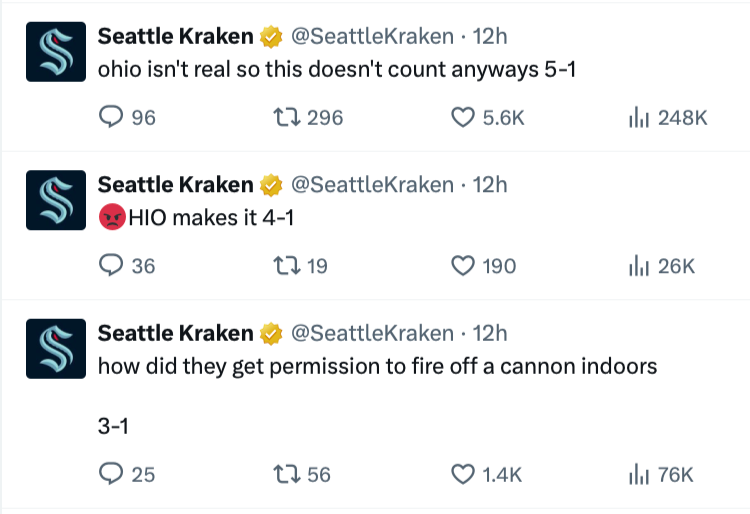Click the verified badge on the first tweet
Viewport: 750px width, 514px height.
pos(271,37)
